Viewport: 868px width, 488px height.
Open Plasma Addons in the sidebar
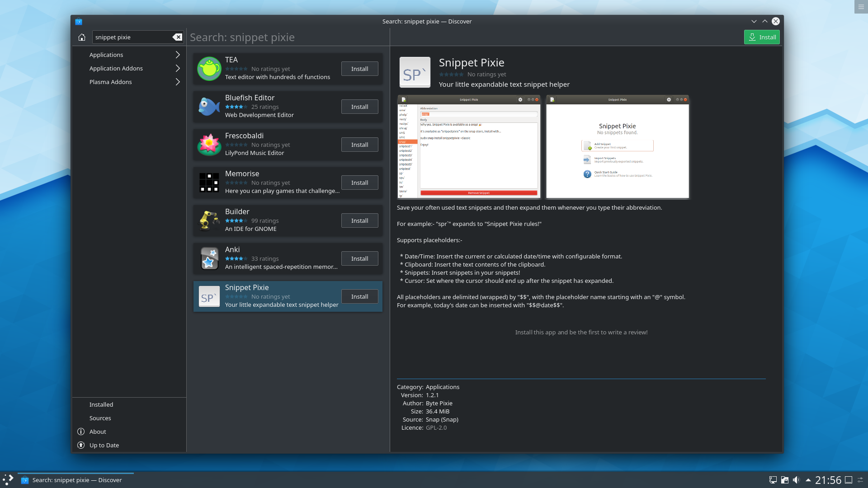tap(111, 82)
